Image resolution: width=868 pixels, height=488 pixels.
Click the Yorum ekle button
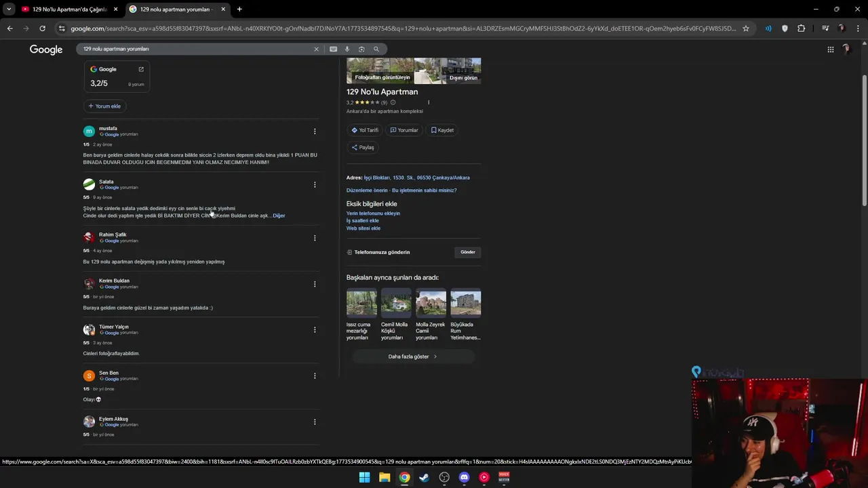point(104,106)
